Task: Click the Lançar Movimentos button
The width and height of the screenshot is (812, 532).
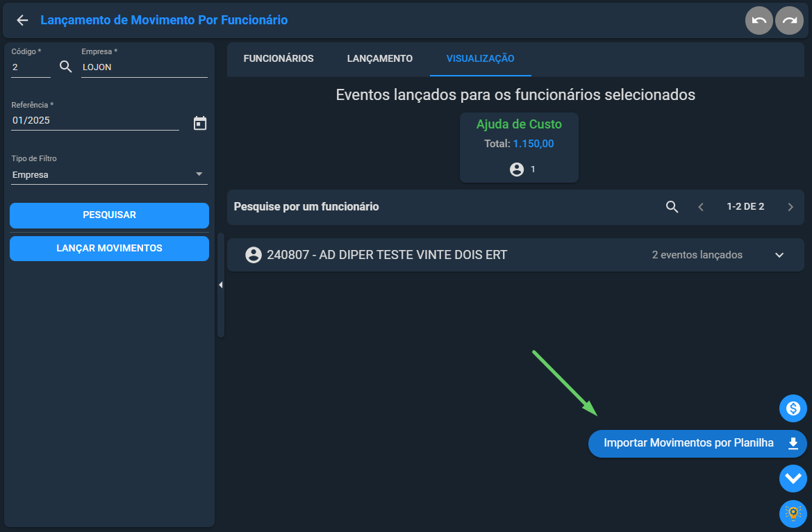Action: pyautogui.click(x=109, y=249)
